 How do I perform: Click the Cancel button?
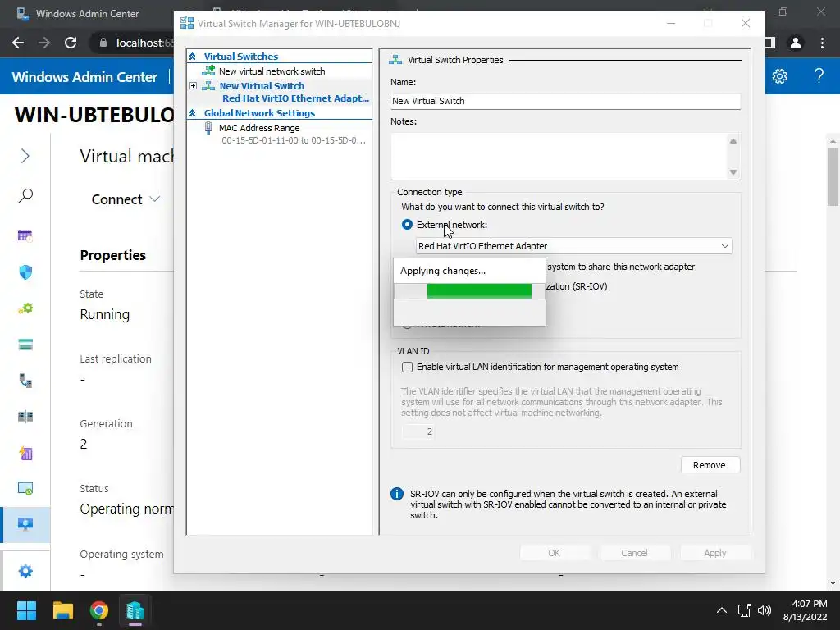point(634,553)
